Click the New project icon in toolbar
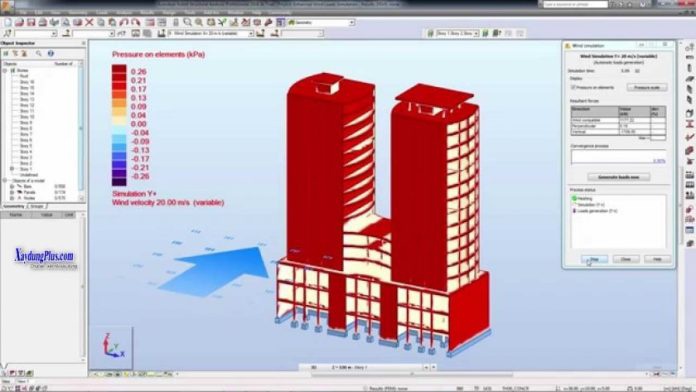 click(8, 22)
